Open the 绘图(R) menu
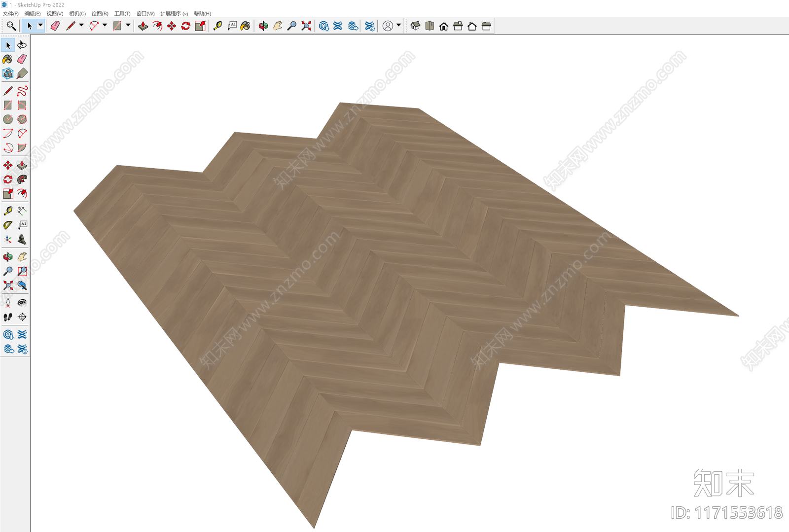The height and width of the screenshot is (532, 789). pos(100,13)
